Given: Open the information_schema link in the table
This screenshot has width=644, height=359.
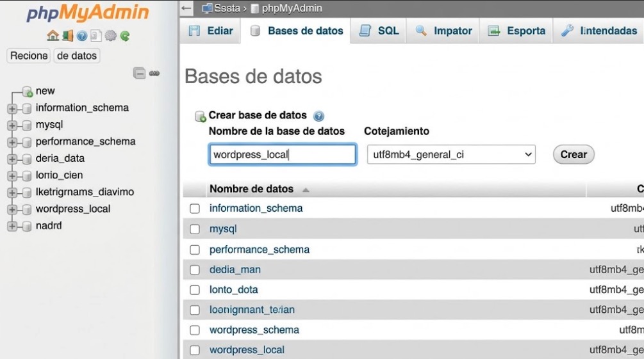Looking at the screenshot, I should click(x=256, y=209).
